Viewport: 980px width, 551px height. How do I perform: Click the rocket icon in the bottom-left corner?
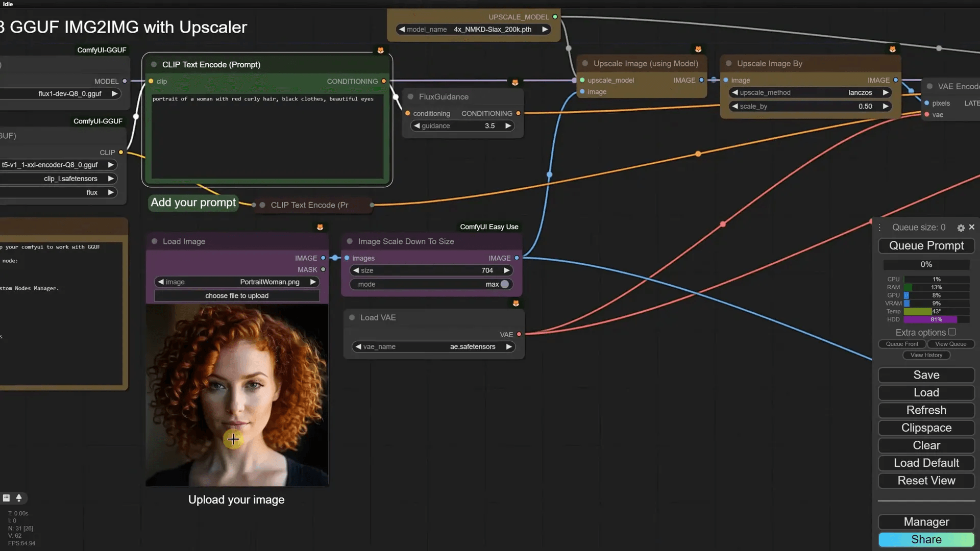click(x=19, y=498)
